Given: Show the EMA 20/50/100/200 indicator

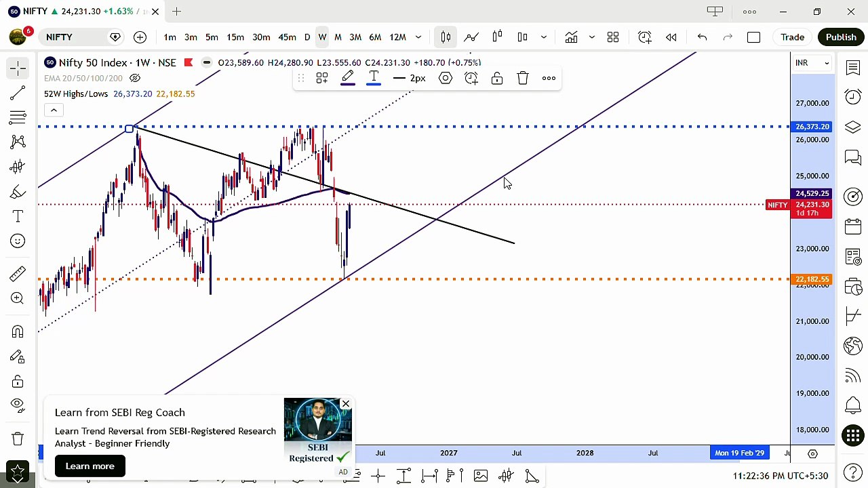Looking at the screenshot, I should tap(135, 78).
